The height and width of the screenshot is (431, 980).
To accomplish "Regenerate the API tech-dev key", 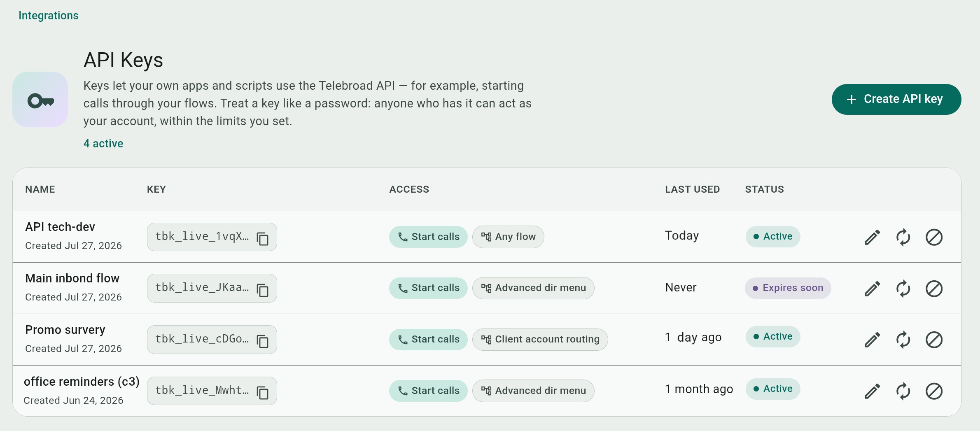I will tap(903, 237).
